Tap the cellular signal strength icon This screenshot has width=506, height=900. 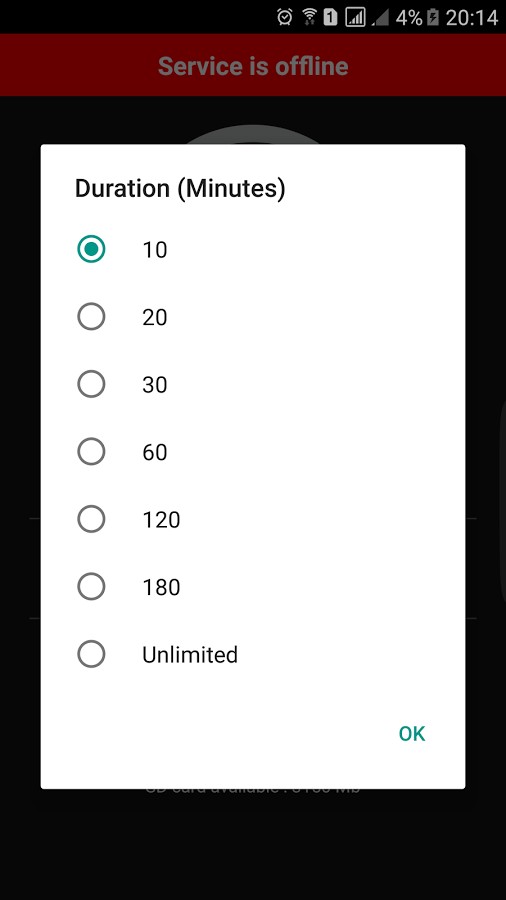click(x=355, y=17)
